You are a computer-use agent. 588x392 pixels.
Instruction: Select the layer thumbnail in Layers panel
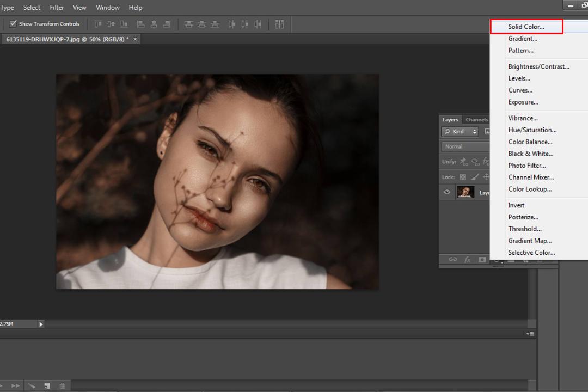tap(465, 192)
